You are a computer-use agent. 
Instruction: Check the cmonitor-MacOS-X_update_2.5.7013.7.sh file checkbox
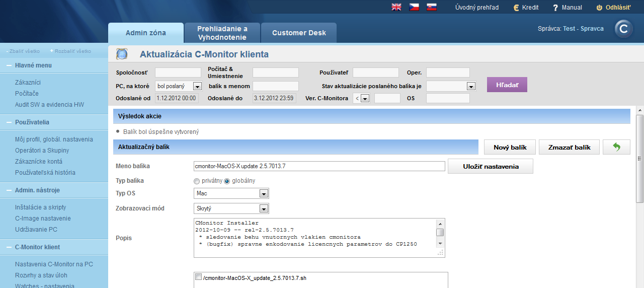tap(198, 277)
